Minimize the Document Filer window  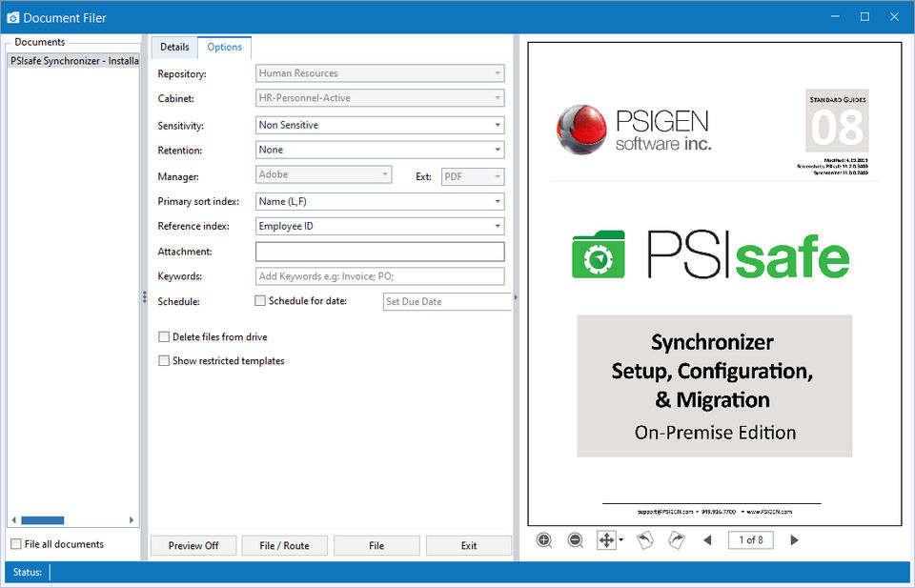(x=835, y=17)
